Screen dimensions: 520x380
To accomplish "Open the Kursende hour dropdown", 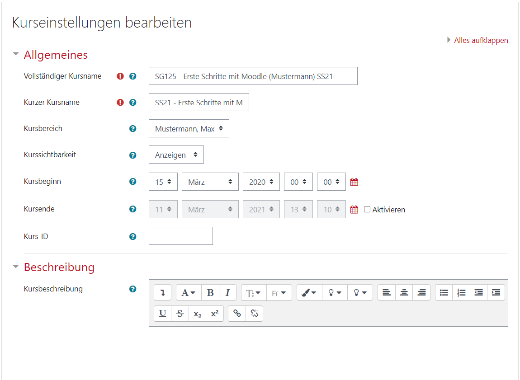I will pos(298,209).
